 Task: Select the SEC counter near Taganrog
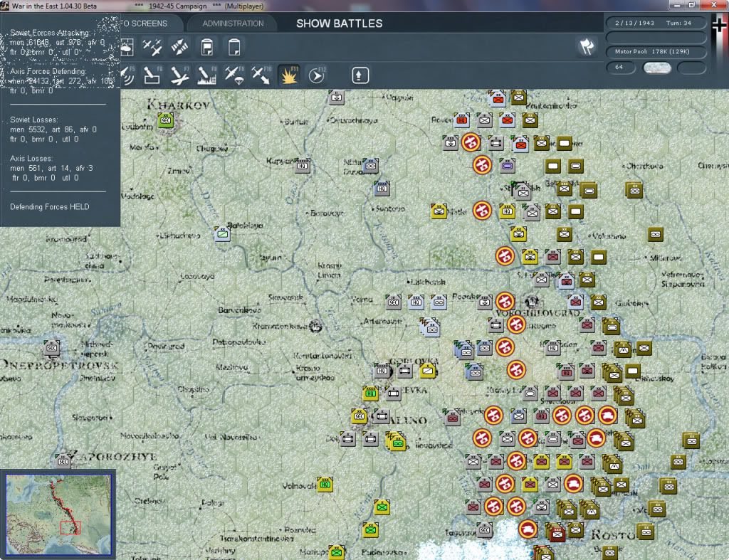(x=484, y=530)
